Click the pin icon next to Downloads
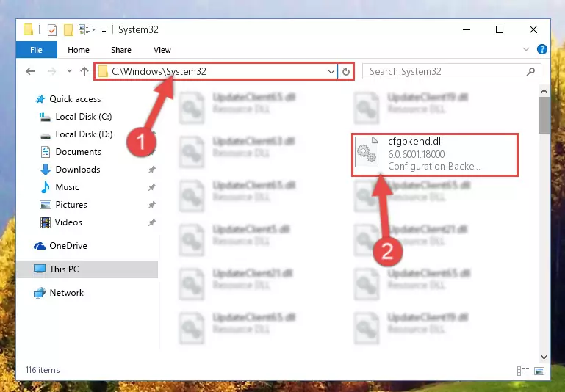565x392 pixels. click(x=151, y=169)
